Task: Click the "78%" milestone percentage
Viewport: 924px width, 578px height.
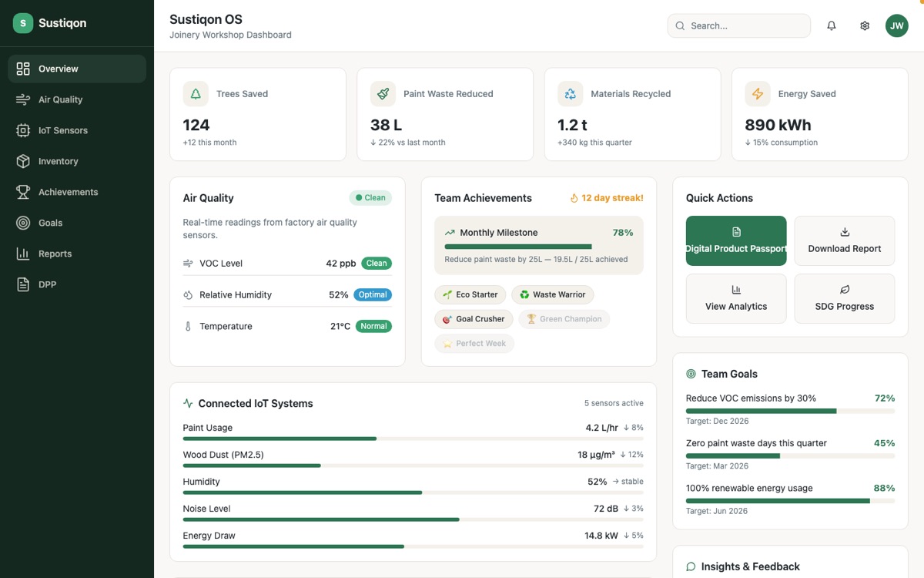Action: [x=623, y=233]
